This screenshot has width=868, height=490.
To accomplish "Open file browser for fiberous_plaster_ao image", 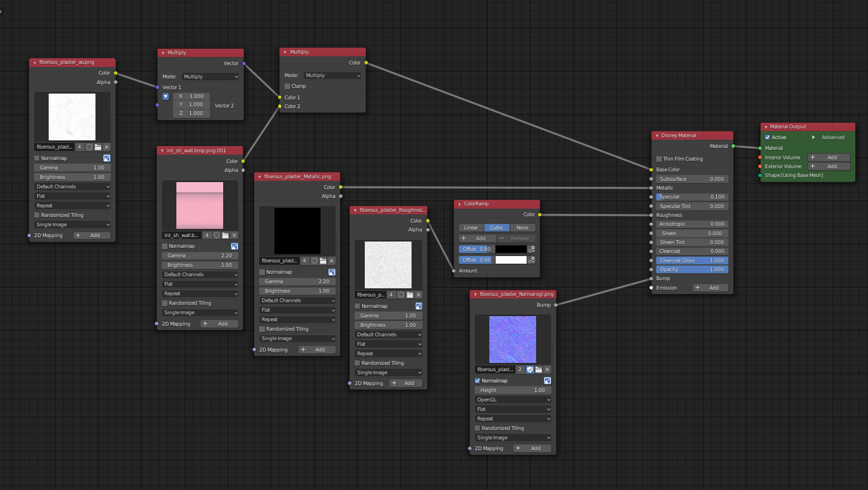I will (x=98, y=147).
